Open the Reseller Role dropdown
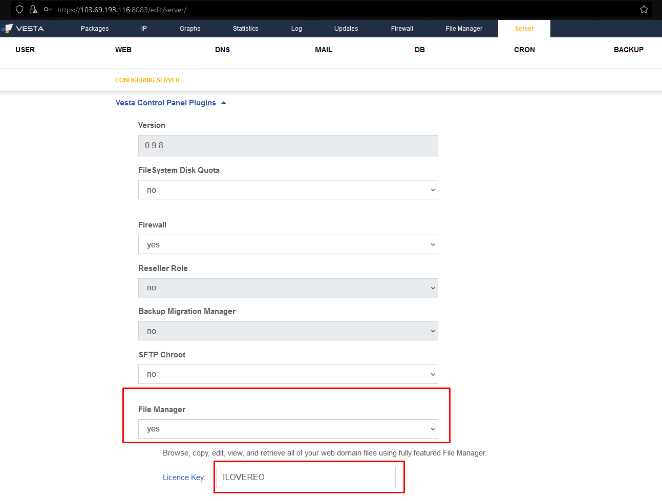Image resolution: width=662 pixels, height=501 pixels. [x=288, y=288]
